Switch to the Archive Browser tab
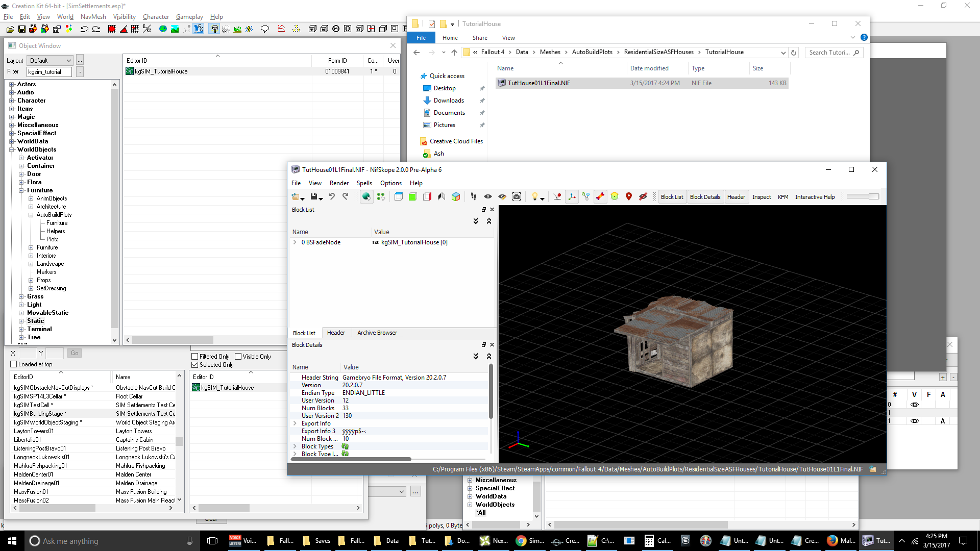 point(377,333)
